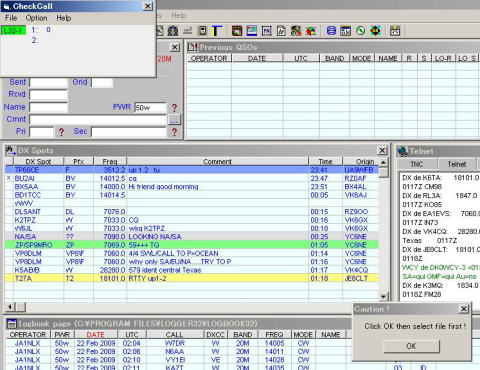Click the CheckCall title bar icon

(6, 6)
